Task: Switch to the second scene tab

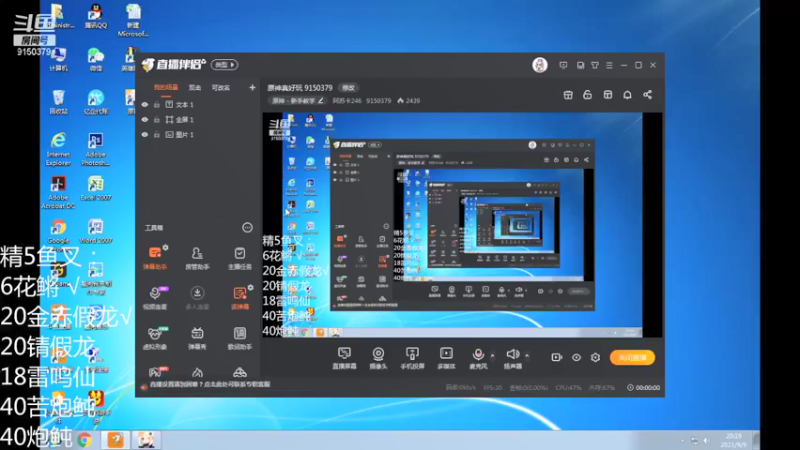Action: [195, 88]
